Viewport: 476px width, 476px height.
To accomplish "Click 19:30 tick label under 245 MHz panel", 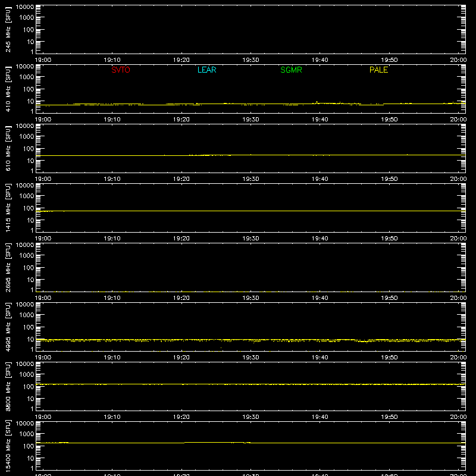I will click(250, 60).
